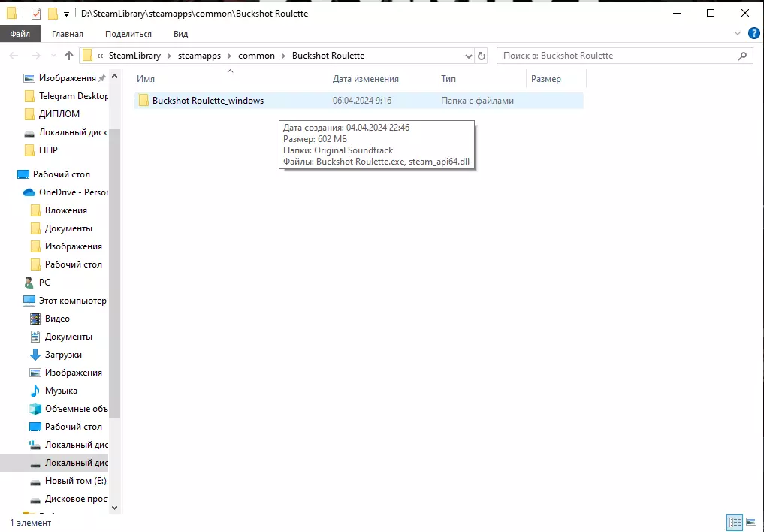Open the Главная ribbon tab
This screenshot has width=764, height=532.
tap(68, 34)
